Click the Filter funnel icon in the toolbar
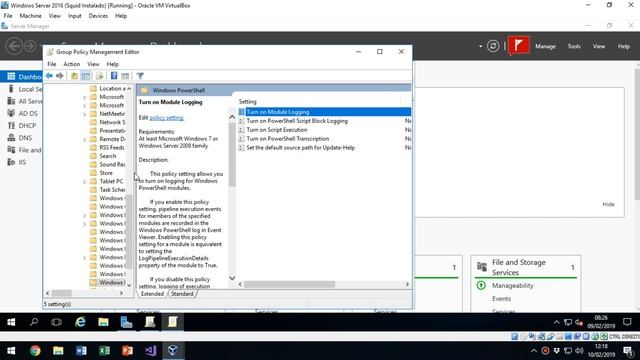Viewport: 640px width, 360px height. pyautogui.click(x=140, y=76)
